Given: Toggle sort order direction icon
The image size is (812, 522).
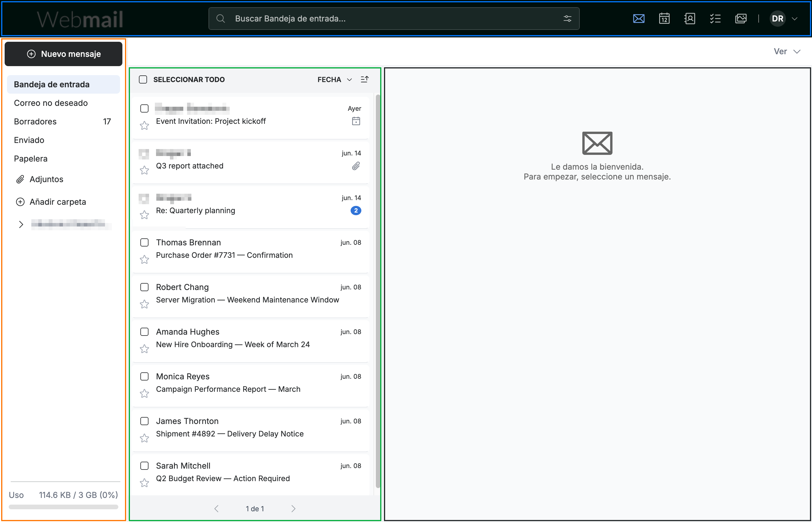Looking at the screenshot, I should pyautogui.click(x=365, y=79).
